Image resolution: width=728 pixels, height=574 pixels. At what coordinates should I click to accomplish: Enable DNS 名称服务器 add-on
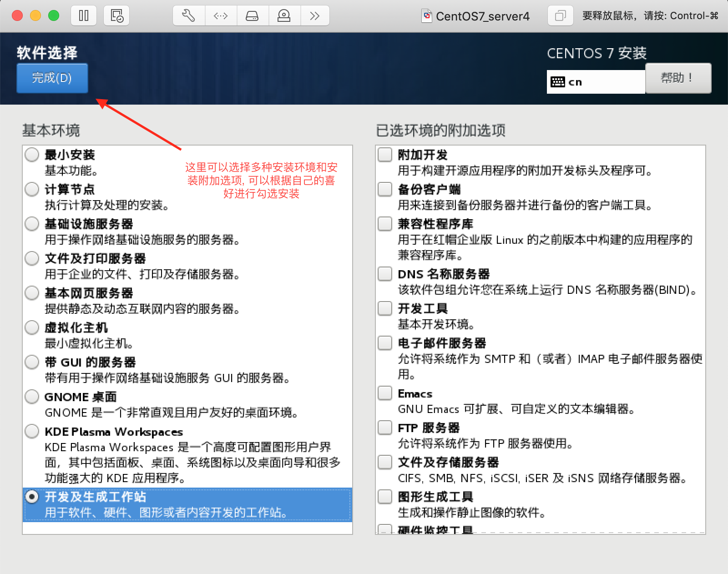pyautogui.click(x=385, y=274)
